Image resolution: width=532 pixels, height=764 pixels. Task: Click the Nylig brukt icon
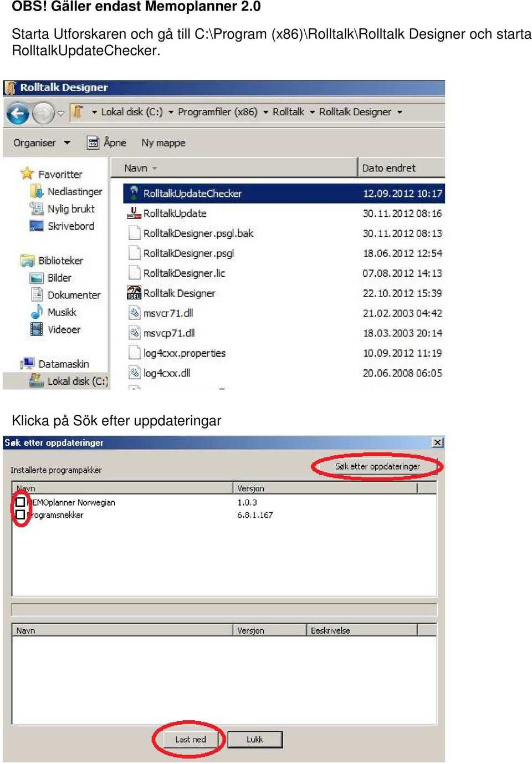coord(37,208)
